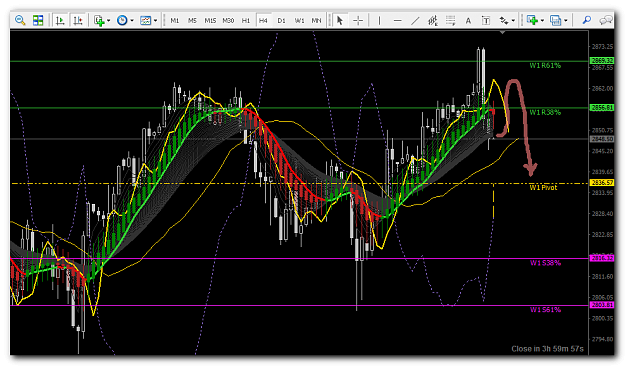Switch to M30 timeframe
Screen dimensions: 625x366
[x=228, y=20]
